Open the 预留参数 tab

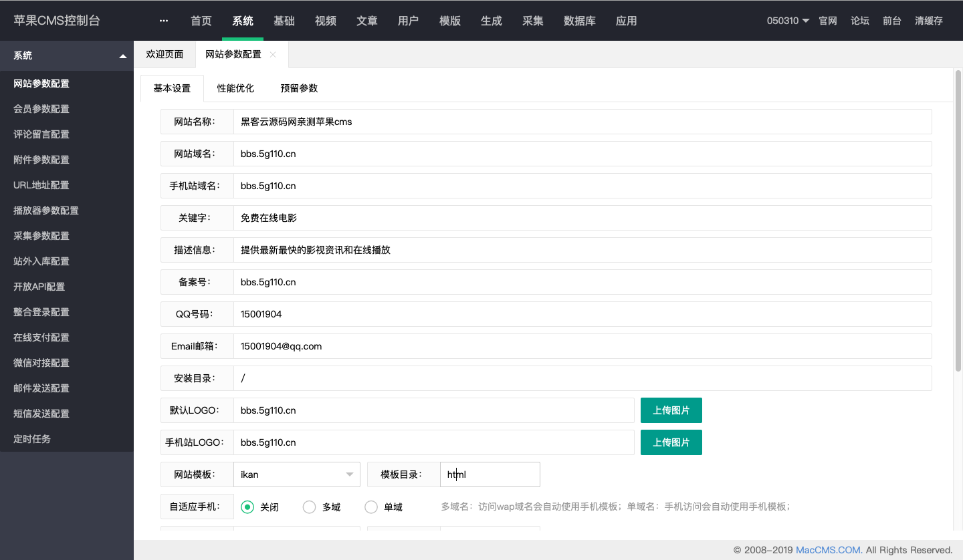(299, 88)
